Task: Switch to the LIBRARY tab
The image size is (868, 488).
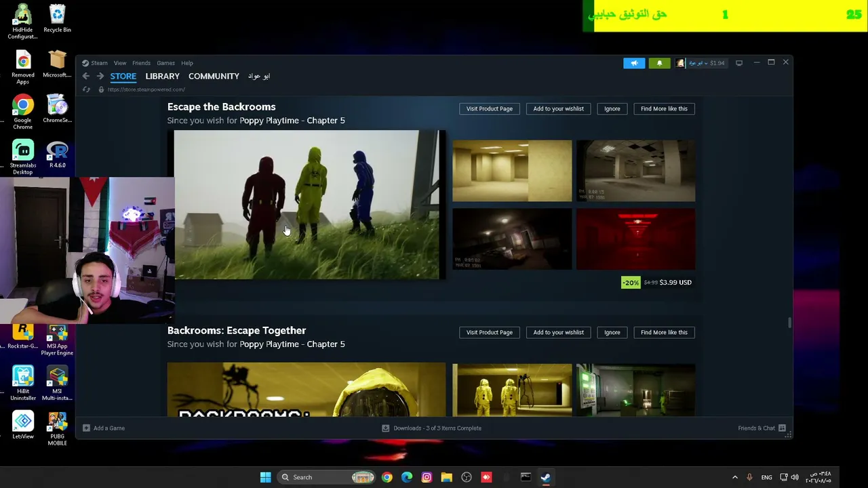Action: 162,77
